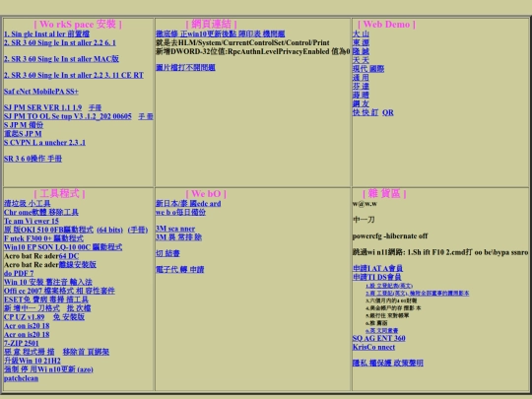Click the HLM/System/CurrentControlSet/Control/Print text line
This screenshot has height=399, width=532.
242,42
